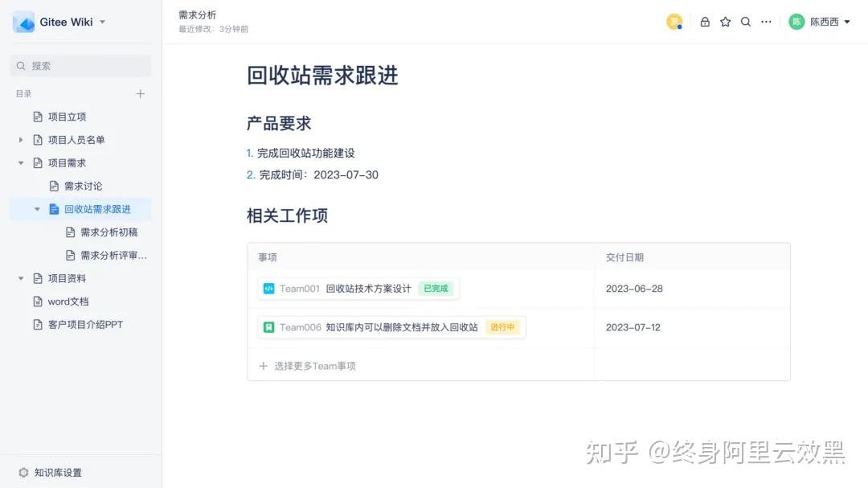
Task: Click the 已完成 status badge on Team001
Action: click(x=436, y=288)
